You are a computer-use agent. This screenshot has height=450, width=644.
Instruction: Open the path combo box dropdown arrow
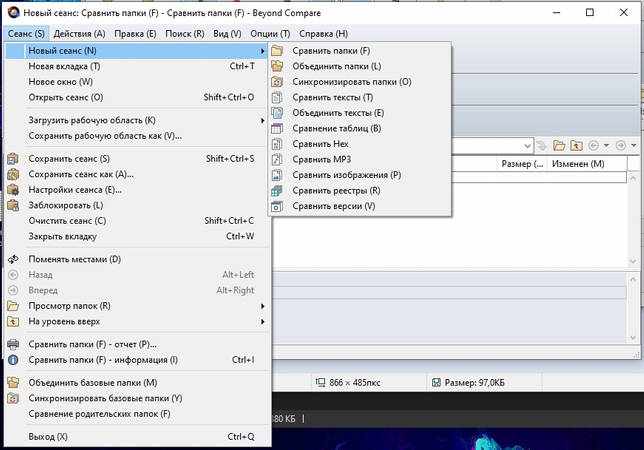point(528,145)
